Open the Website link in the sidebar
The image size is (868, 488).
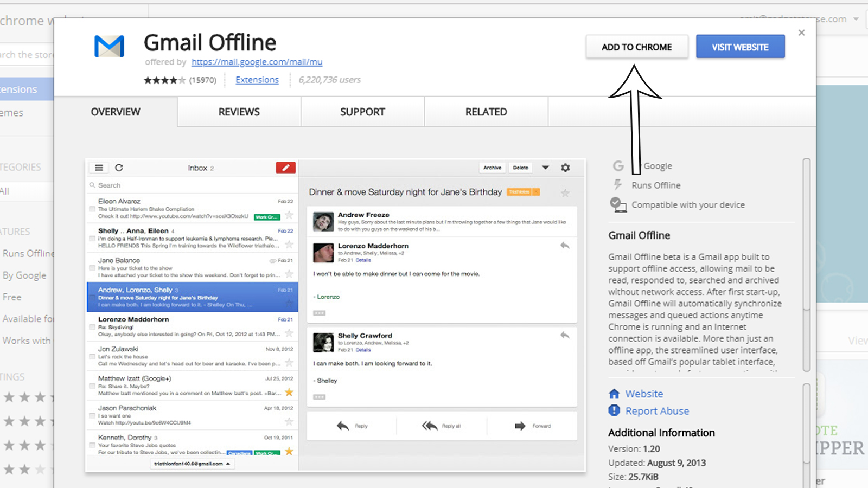point(644,394)
